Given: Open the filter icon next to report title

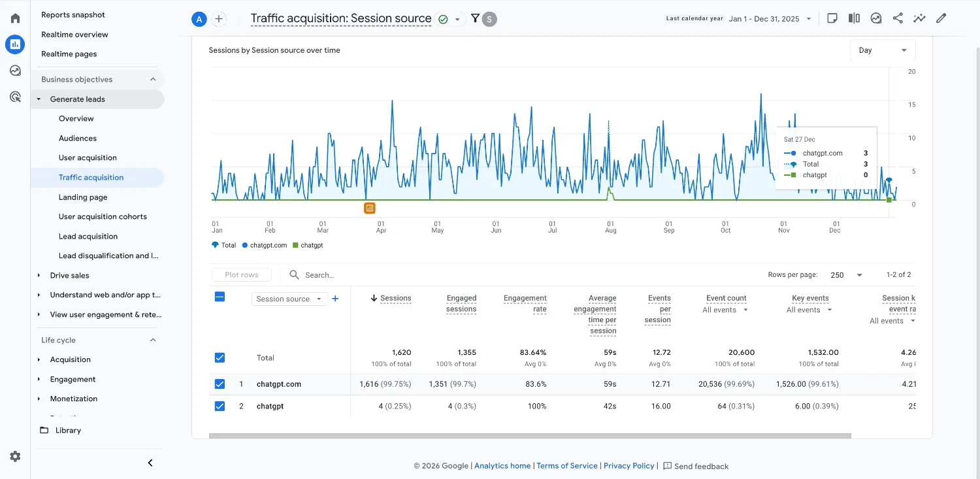Looking at the screenshot, I should tap(475, 18).
